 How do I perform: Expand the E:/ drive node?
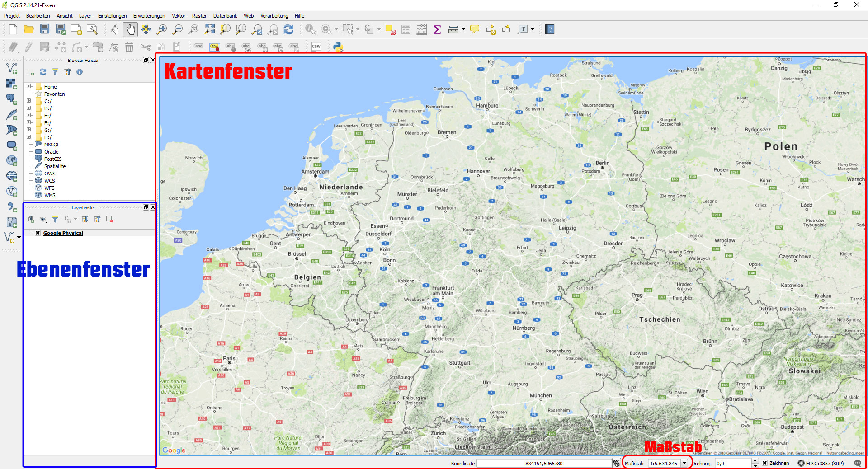tap(28, 115)
